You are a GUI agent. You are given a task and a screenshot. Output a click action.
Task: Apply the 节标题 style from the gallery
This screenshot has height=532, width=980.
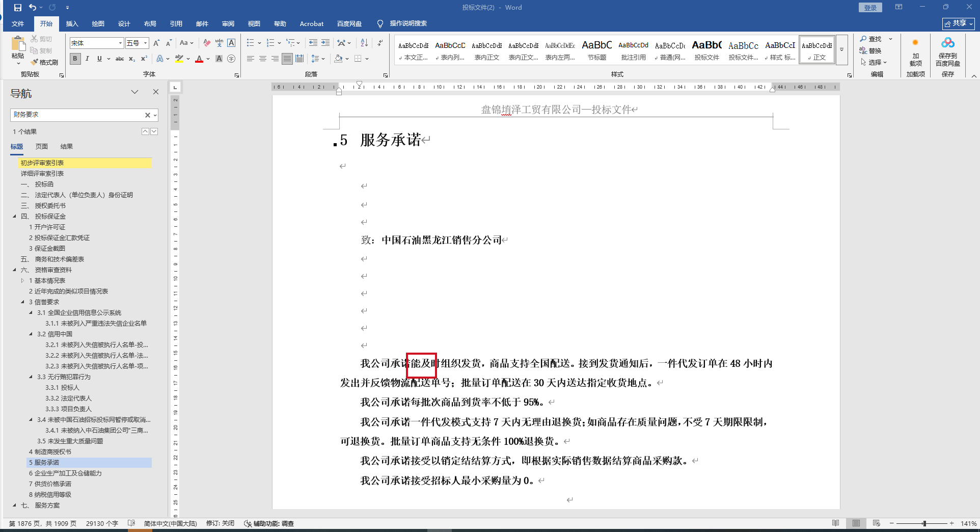pos(597,50)
